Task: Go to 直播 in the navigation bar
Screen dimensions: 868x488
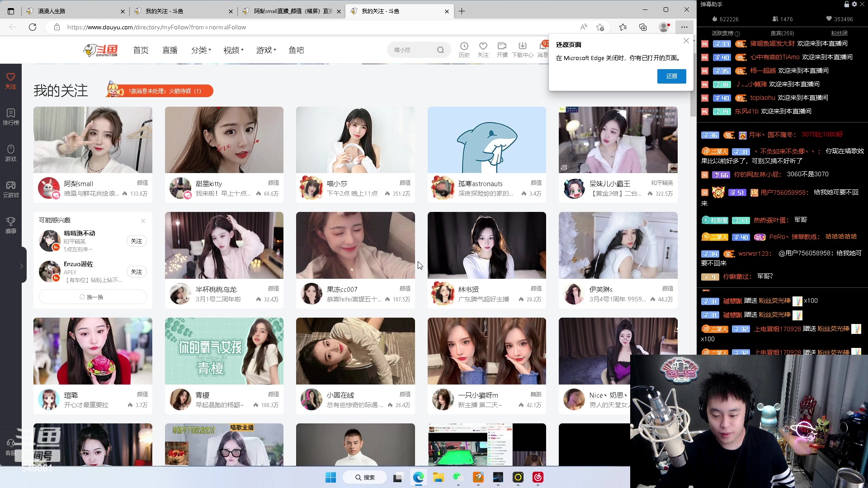Action: point(170,50)
